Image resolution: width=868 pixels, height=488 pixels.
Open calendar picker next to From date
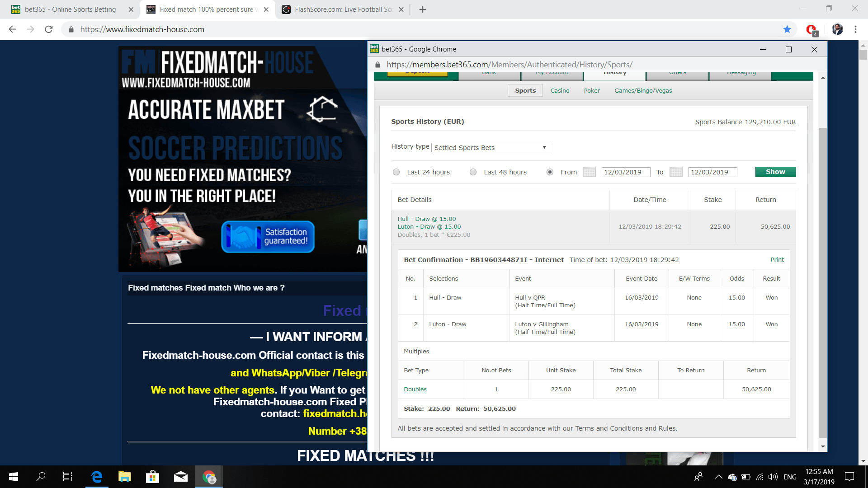pyautogui.click(x=589, y=172)
